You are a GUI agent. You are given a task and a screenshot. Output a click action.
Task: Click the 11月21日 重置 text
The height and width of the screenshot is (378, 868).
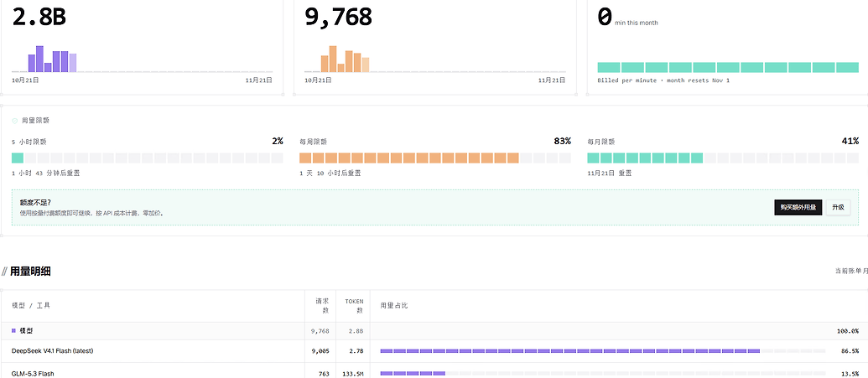point(610,173)
